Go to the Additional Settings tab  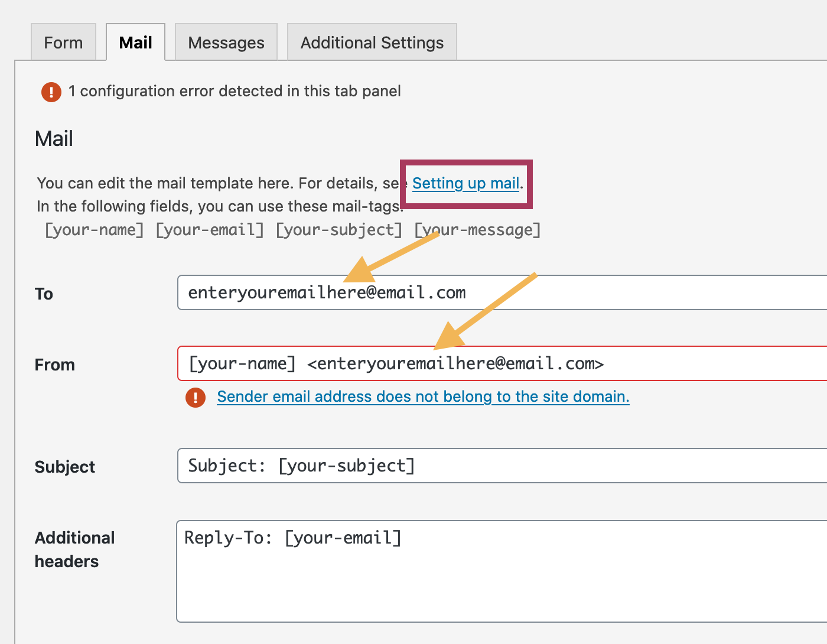click(x=372, y=43)
